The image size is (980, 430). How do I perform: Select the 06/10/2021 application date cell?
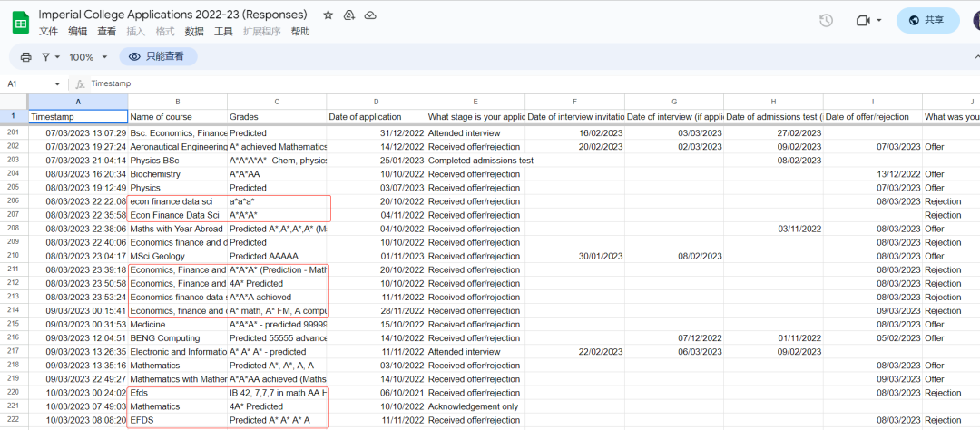[377, 393]
